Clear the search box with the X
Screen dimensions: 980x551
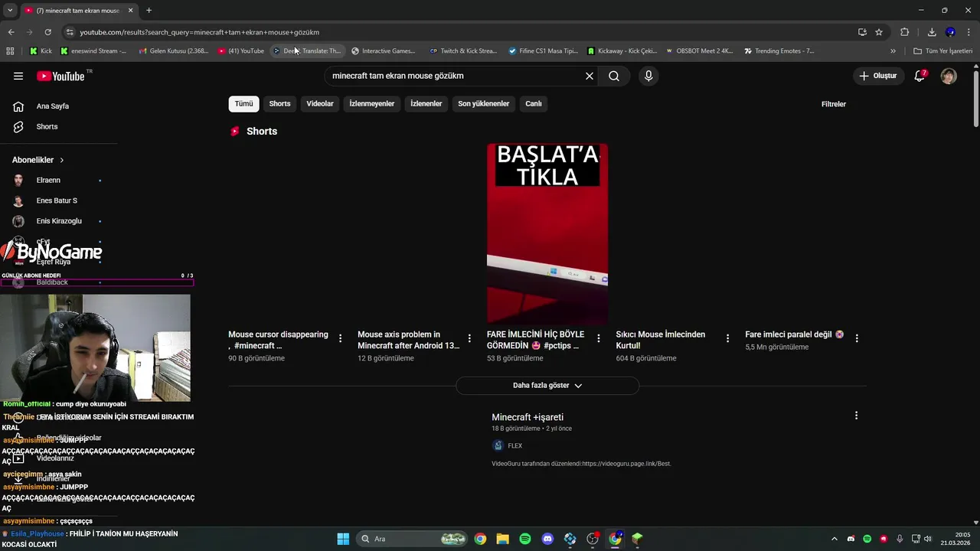(590, 76)
